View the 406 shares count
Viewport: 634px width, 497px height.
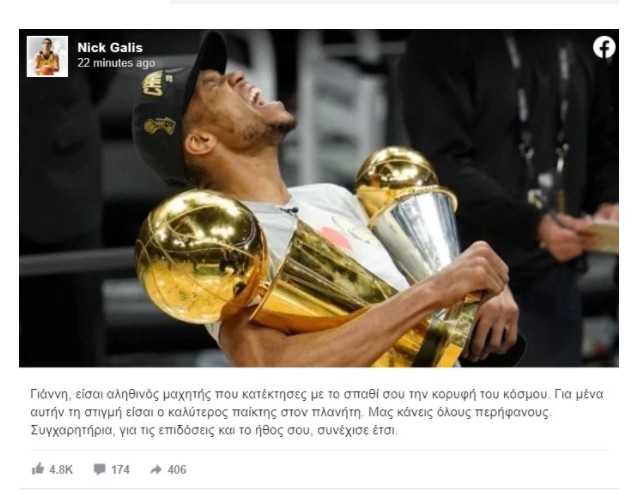[177, 470]
